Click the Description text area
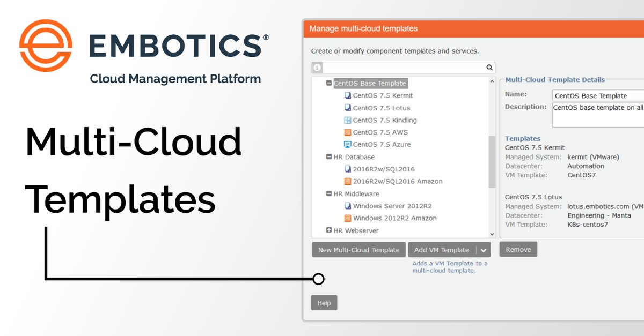The image size is (644, 336). point(598,115)
